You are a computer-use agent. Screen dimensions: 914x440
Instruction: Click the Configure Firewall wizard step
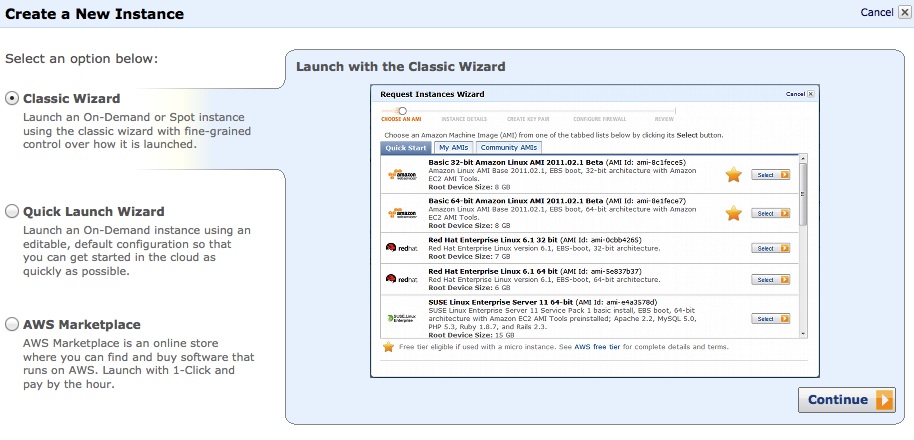[x=600, y=119]
